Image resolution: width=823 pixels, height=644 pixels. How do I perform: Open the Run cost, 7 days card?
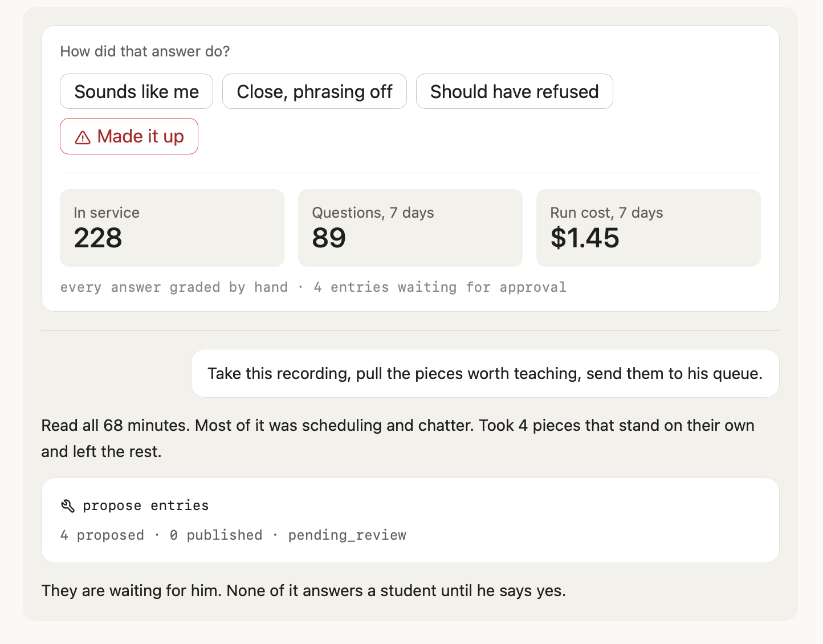[x=649, y=228]
